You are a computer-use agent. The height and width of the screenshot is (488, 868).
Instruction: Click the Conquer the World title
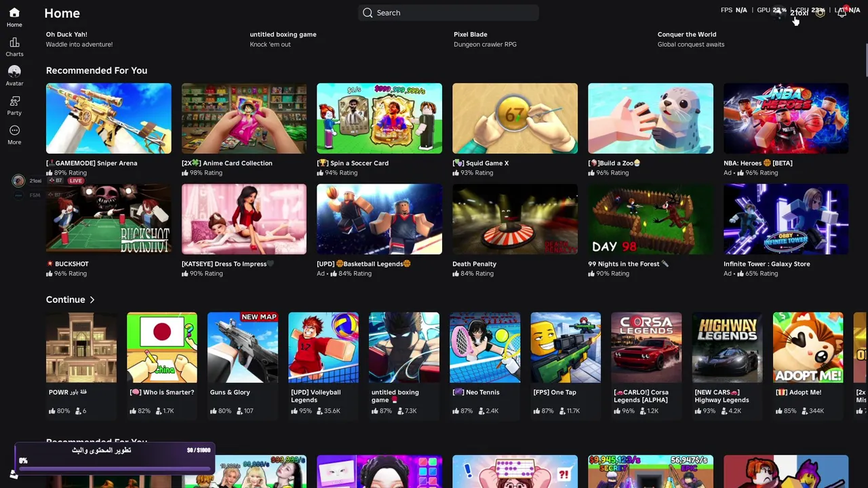(x=687, y=35)
